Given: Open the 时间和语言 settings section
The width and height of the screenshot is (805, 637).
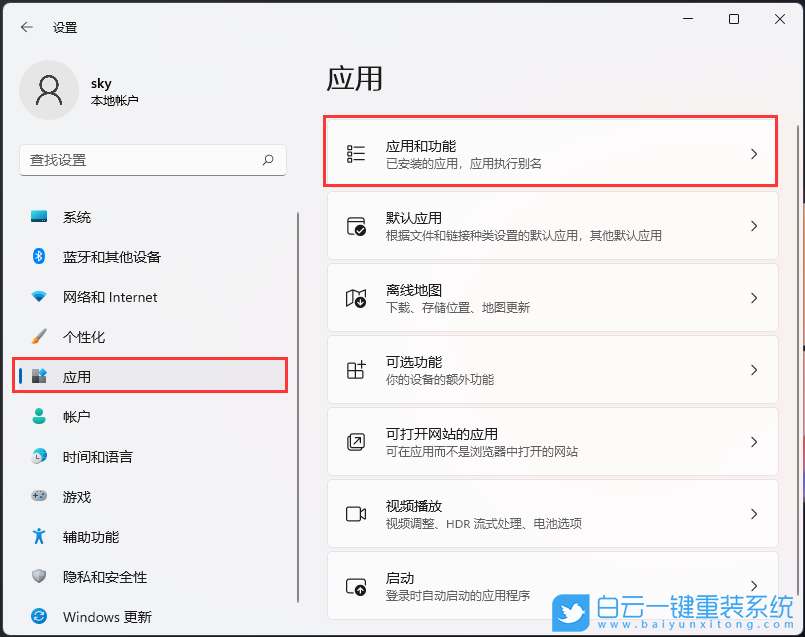Looking at the screenshot, I should 97,457.
